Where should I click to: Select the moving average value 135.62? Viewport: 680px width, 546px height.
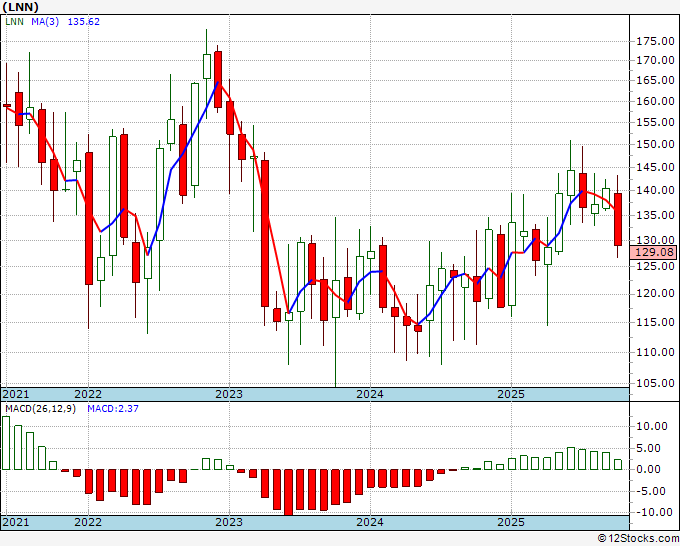tap(84, 22)
